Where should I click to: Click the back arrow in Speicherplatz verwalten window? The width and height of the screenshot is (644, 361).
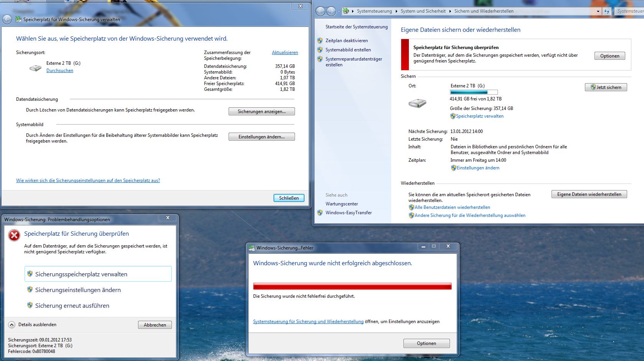tap(7, 19)
